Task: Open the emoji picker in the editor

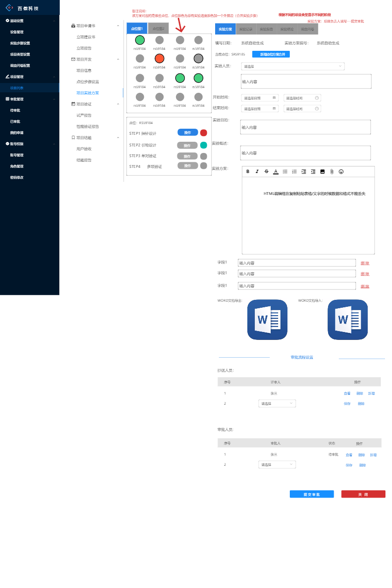Action: pyautogui.click(x=341, y=172)
